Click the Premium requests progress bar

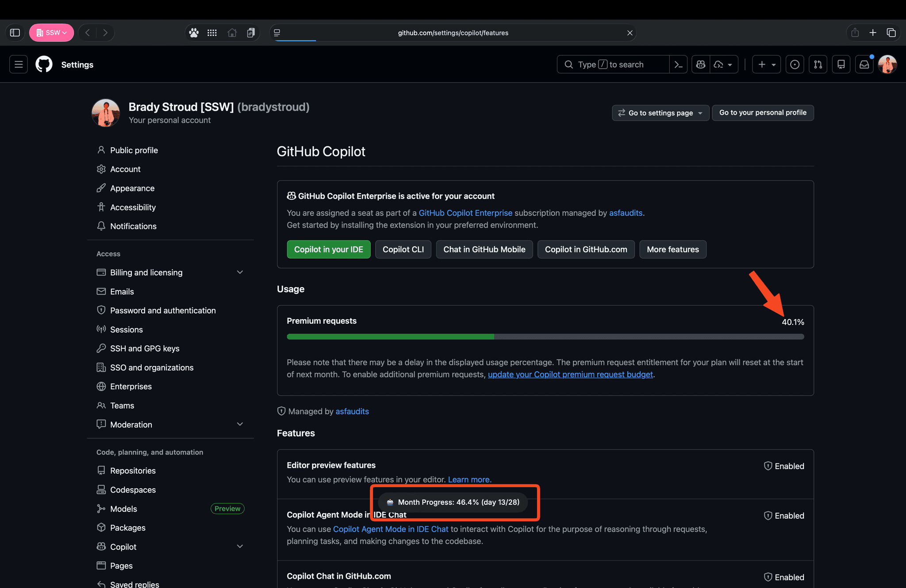click(x=545, y=336)
